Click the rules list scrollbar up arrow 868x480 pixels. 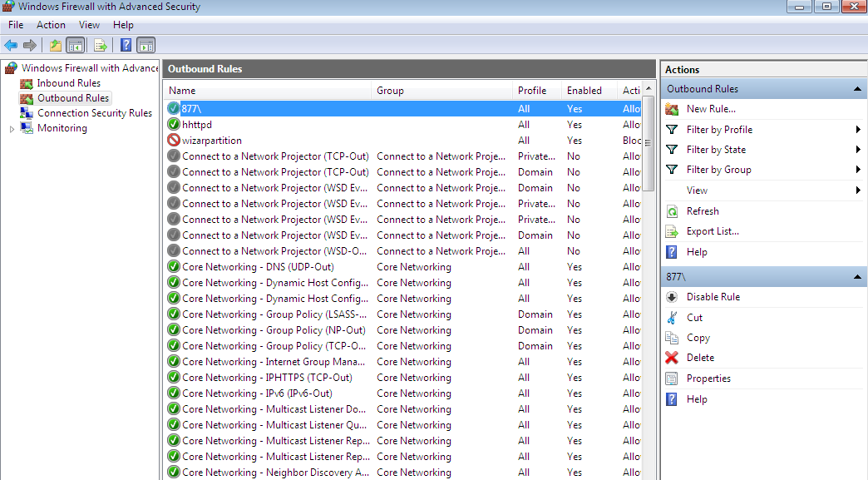click(x=649, y=88)
